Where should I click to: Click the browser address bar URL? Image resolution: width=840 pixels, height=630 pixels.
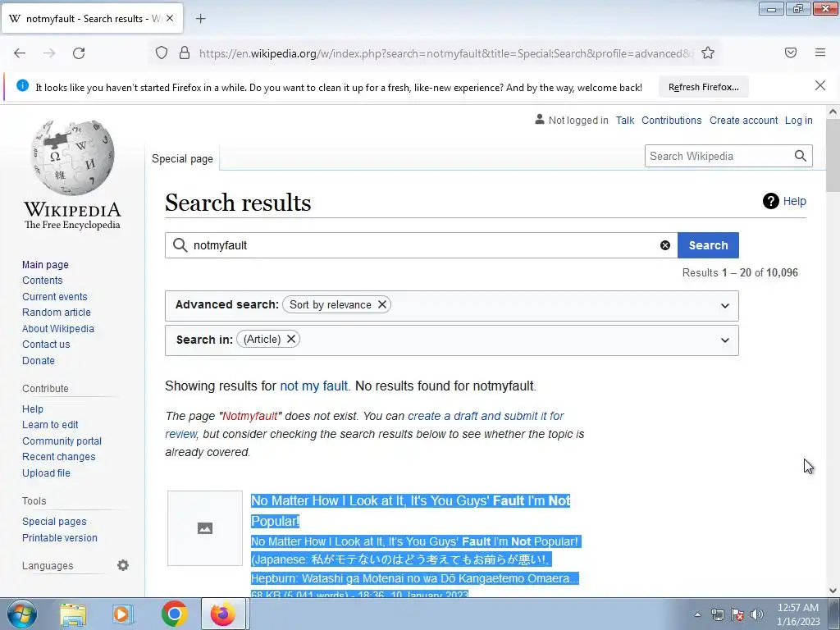coord(445,53)
